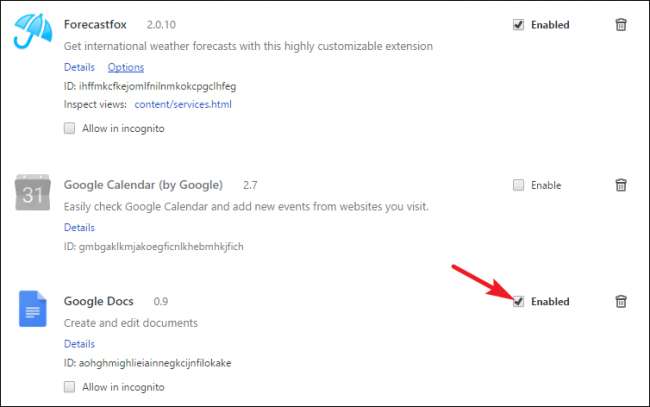This screenshot has width=650, height=407.
Task: Delete Google Calendar via trash icon
Action: point(621,185)
